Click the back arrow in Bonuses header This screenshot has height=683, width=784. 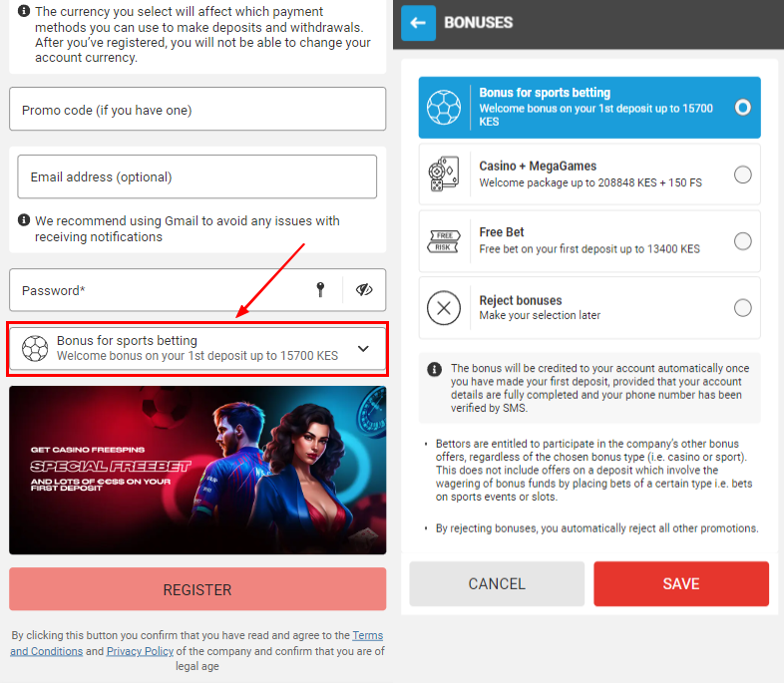point(418,22)
